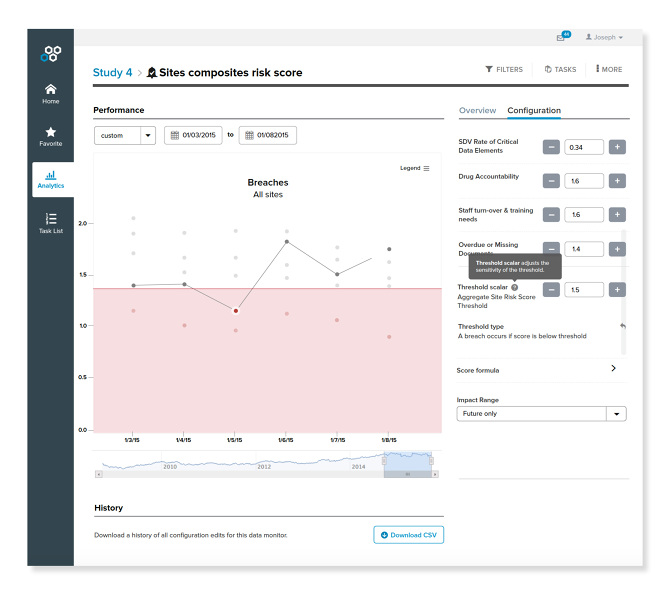Open Task List in sidebar
Screen dimensions: 670x598
[x=50, y=223]
